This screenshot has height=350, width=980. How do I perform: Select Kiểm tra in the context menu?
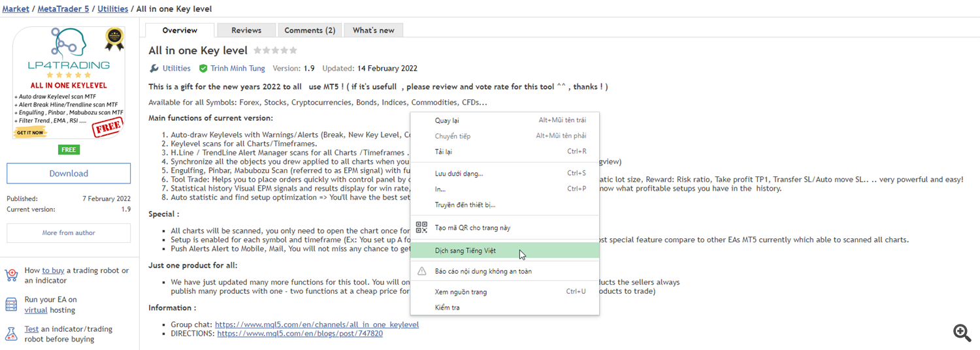504,308
